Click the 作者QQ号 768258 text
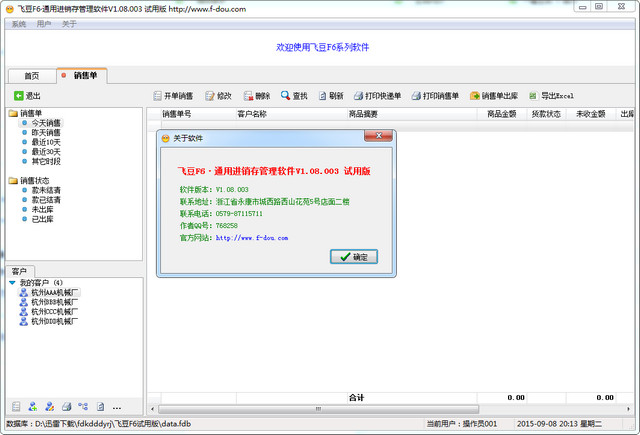640x435 pixels. coord(209,226)
